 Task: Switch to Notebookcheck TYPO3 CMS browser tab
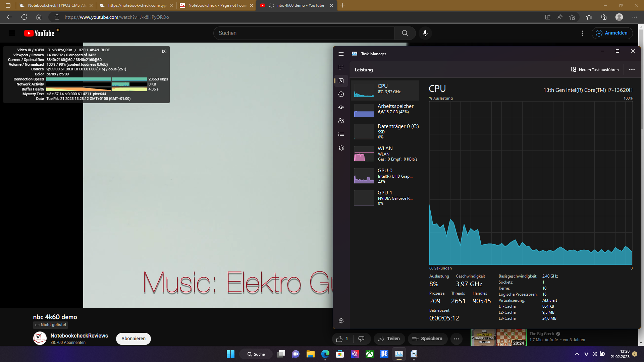pyautogui.click(x=55, y=5)
